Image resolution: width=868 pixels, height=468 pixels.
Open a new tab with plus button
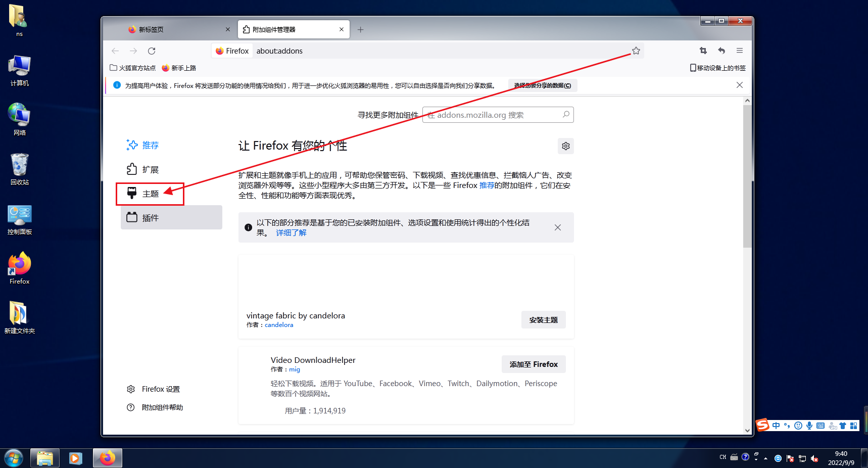[360, 29]
